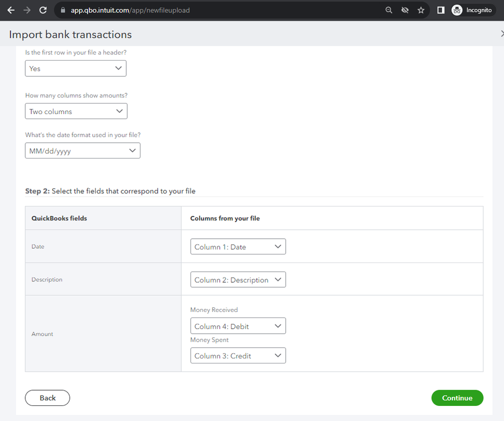
Task: Select Money Received Column 4: Debit dropdown
Action: pyautogui.click(x=238, y=326)
